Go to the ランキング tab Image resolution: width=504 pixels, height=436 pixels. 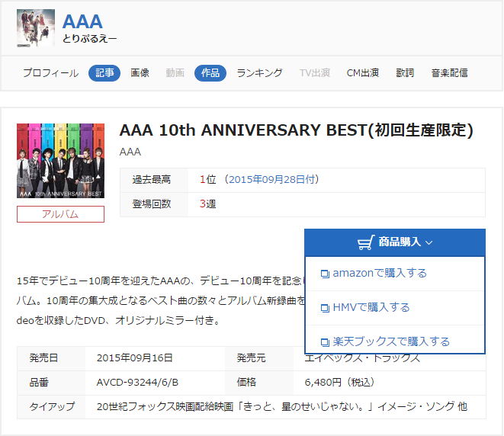[259, 73]
